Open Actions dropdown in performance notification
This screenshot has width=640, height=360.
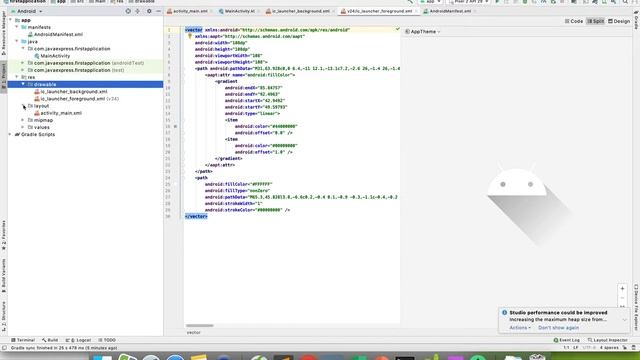pos(520,328)
